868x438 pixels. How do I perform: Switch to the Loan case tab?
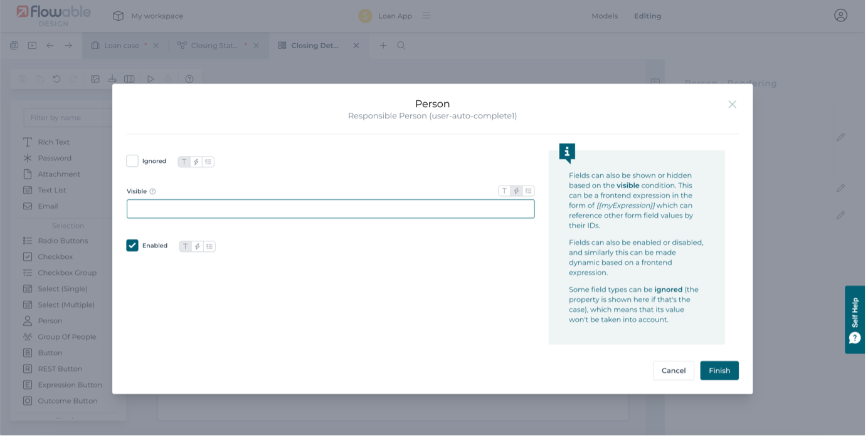point(121,45)
